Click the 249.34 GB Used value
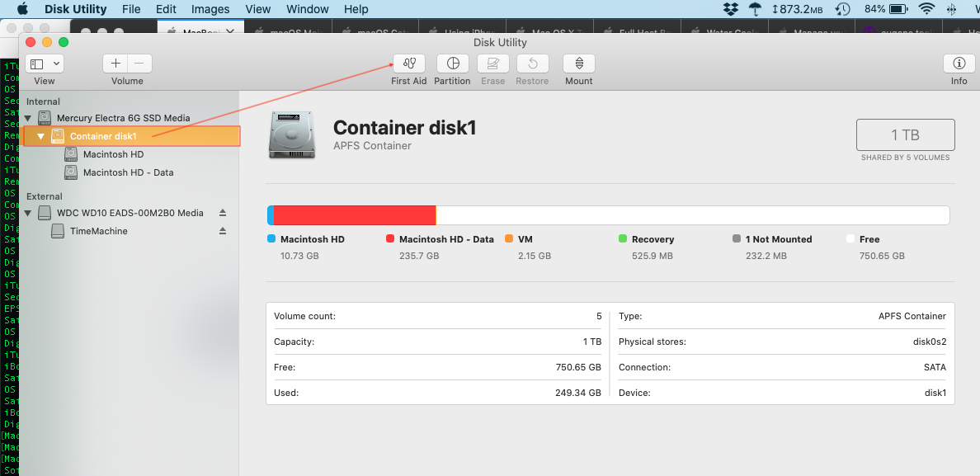The height and width of the screenshot is (476, 980). [x=578, y=393]
